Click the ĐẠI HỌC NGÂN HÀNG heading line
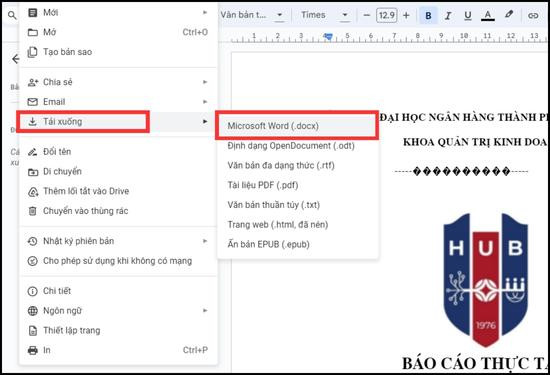The image size is (550, 375). (x=463, y=117)
